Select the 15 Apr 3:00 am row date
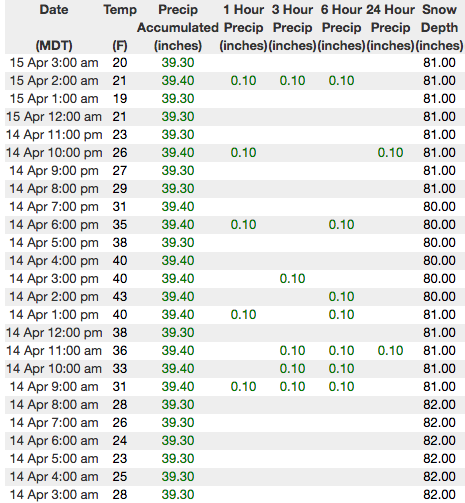Viewport: 465px width, 503px height. click(x=54, y=63)
